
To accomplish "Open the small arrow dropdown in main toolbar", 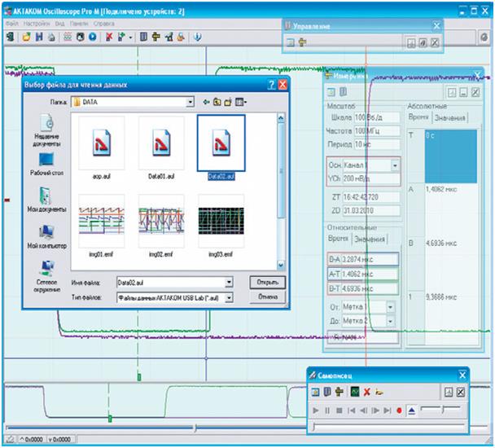I will tap(130, 37).
